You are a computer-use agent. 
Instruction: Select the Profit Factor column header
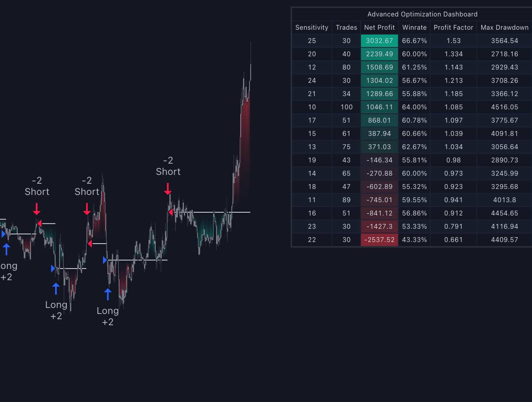(x=453, y=27)
